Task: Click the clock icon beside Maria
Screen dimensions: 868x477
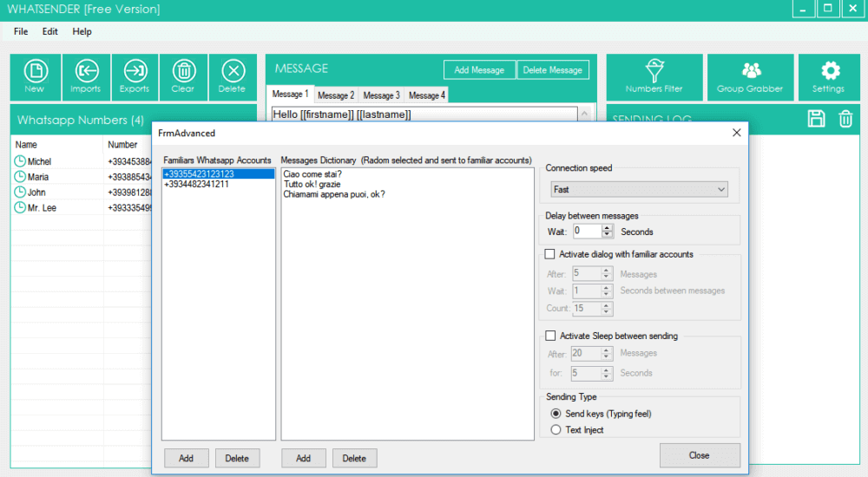Action: [20, 177]
